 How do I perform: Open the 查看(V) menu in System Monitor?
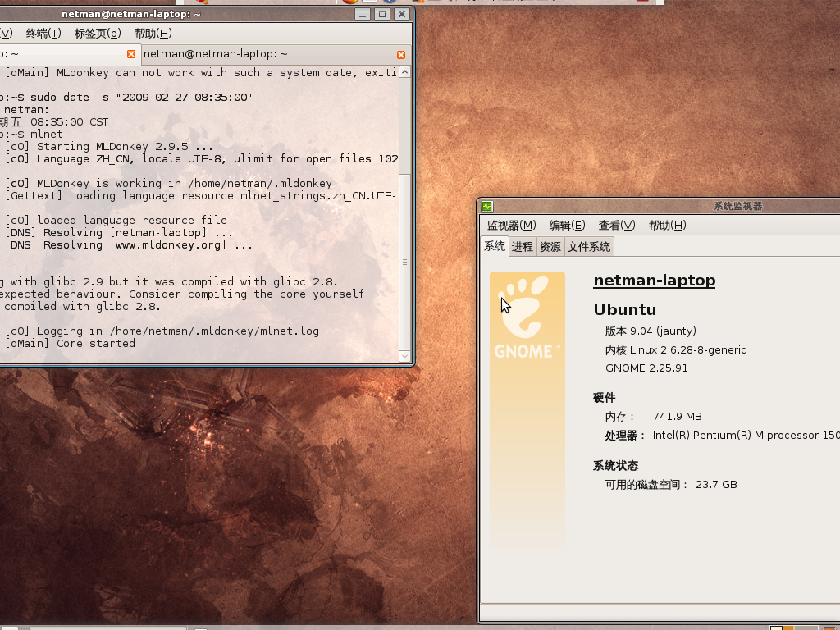(x=617, y=225)
